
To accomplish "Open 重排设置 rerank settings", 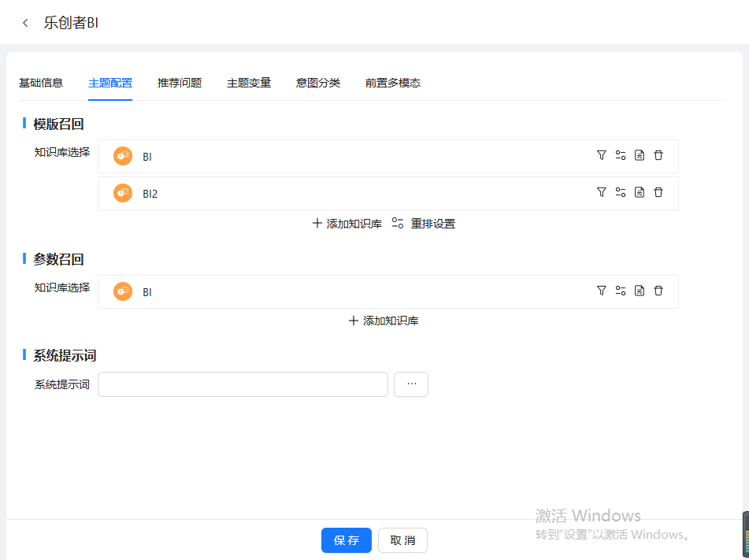I will point(424,224).
